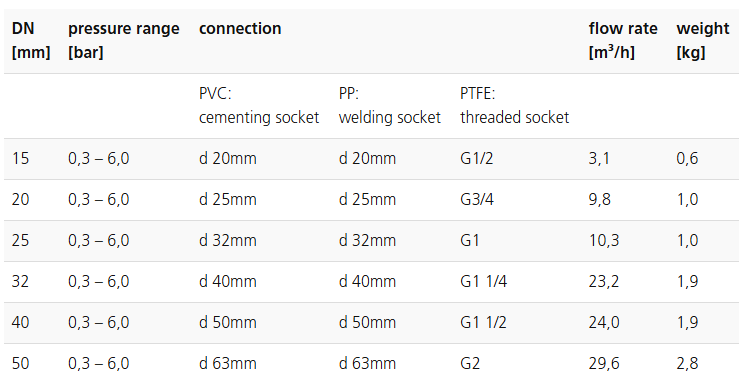Select the DN value 32 cell
Screen dimensions: 739x380
coord(20,281)
